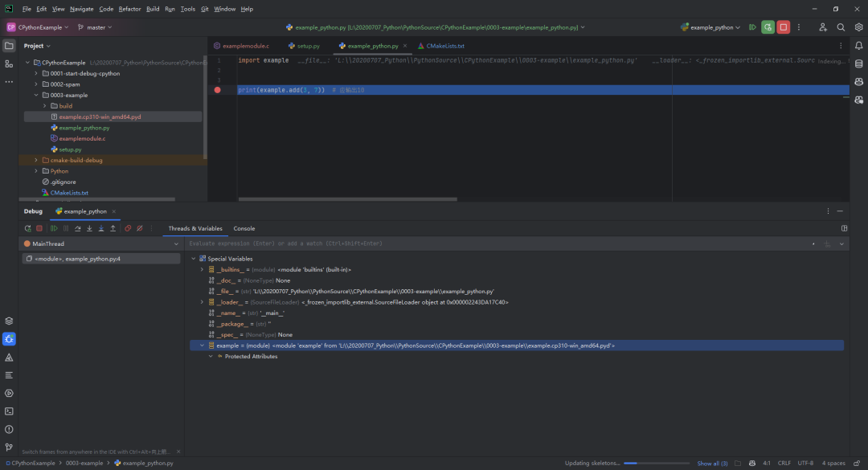Click the red Stop icon in Debug toolbar
Viewport: 868px width, 470px height.
coord(39,228)
